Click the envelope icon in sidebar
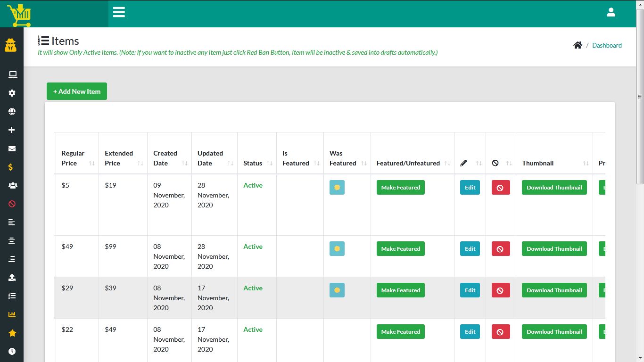Screen dimensions: 644x362 (x=12, y=149)
